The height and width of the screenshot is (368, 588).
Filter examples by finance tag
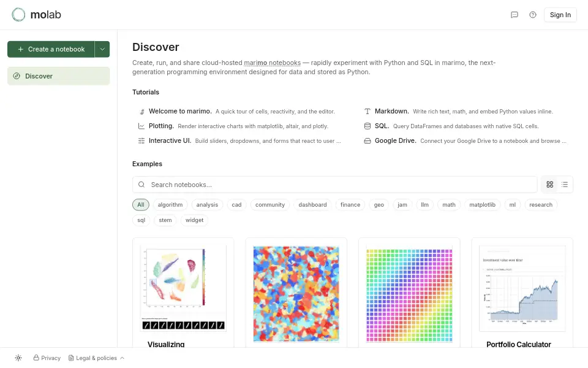pyautogui.click(x=350, y=205)
